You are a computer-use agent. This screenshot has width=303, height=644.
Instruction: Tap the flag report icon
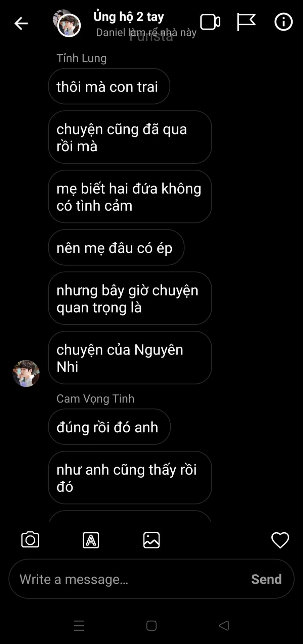[x=246, y=22]
